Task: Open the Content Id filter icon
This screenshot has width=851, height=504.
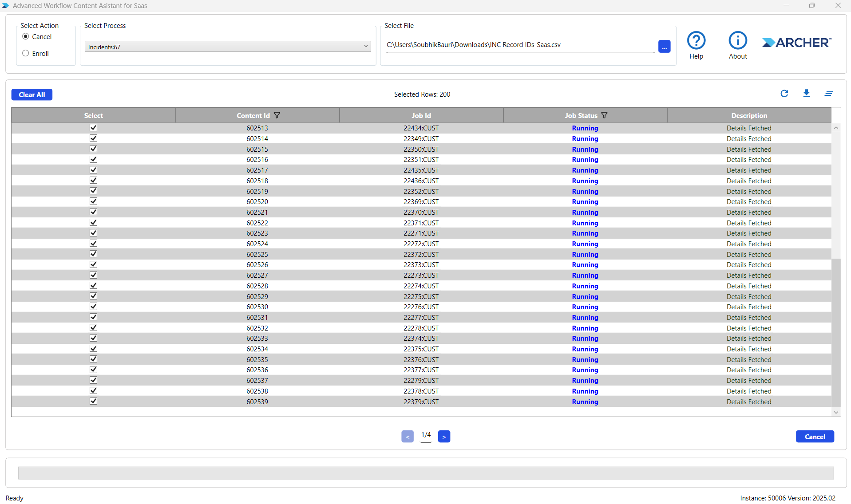Action: click(x=277, y=115)
